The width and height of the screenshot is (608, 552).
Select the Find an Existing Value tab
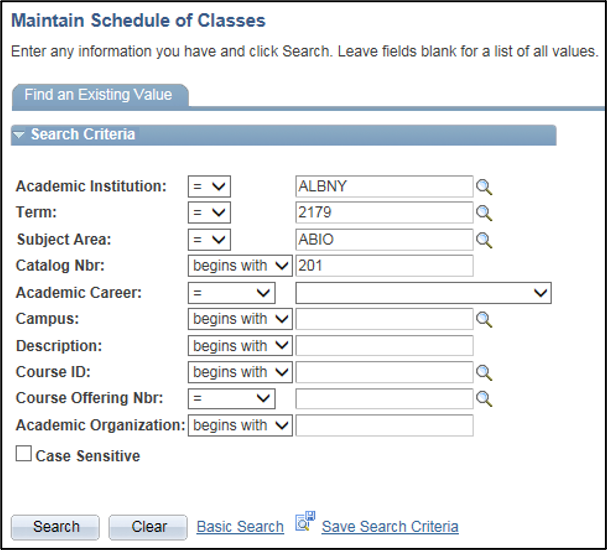click(98, 96)
